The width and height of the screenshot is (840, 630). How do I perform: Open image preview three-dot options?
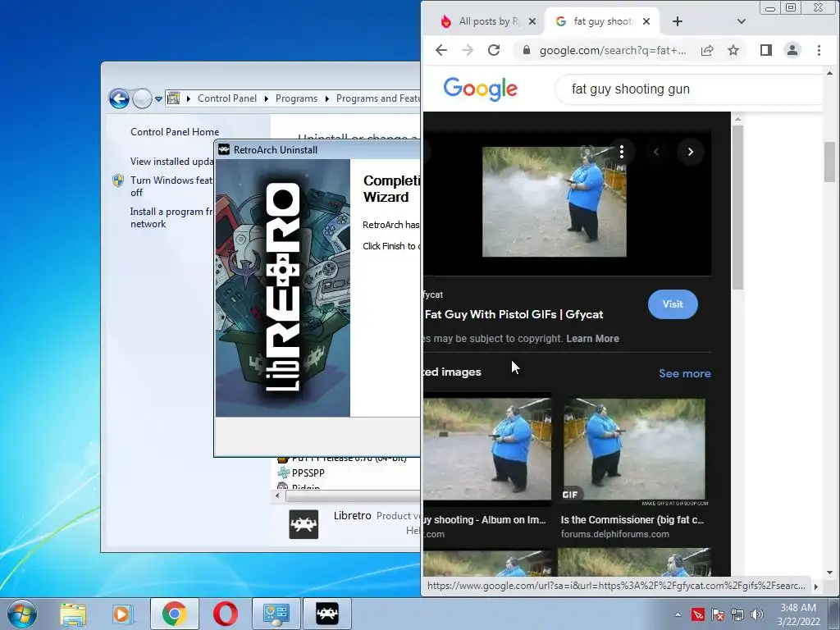pyautogui.click(x=622, y=152)
